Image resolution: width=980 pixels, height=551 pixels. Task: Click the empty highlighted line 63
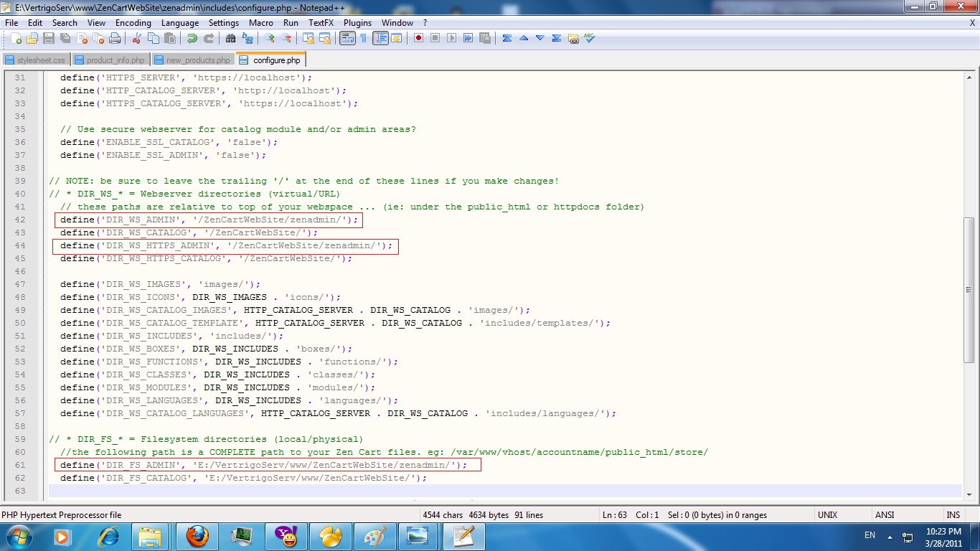[x=505, y=491]
